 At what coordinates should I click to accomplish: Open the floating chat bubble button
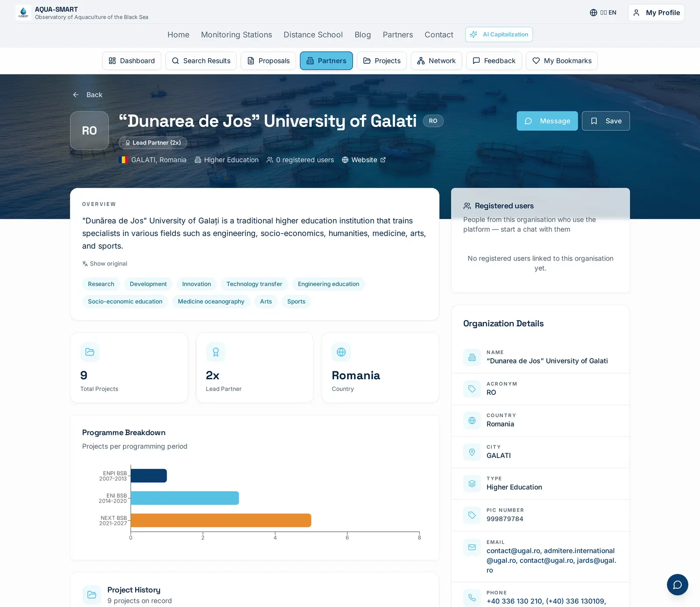point(677,585)
